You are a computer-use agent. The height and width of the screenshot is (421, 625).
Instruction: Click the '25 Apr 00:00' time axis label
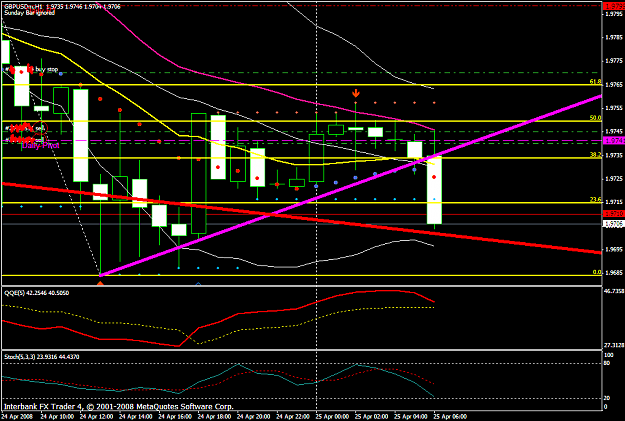332,417
